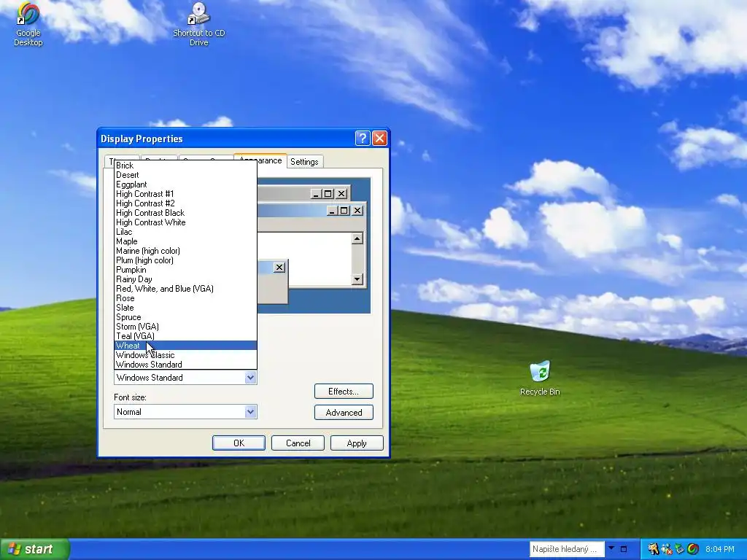747x560 pixels.
Task: Open the Google Desktop deskbar dropdown arrow
Action: click(x=611, y=548)
